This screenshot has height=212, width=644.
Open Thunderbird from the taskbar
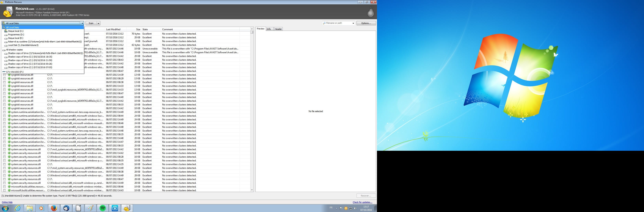pyautogui.click(x=66, y=208)
